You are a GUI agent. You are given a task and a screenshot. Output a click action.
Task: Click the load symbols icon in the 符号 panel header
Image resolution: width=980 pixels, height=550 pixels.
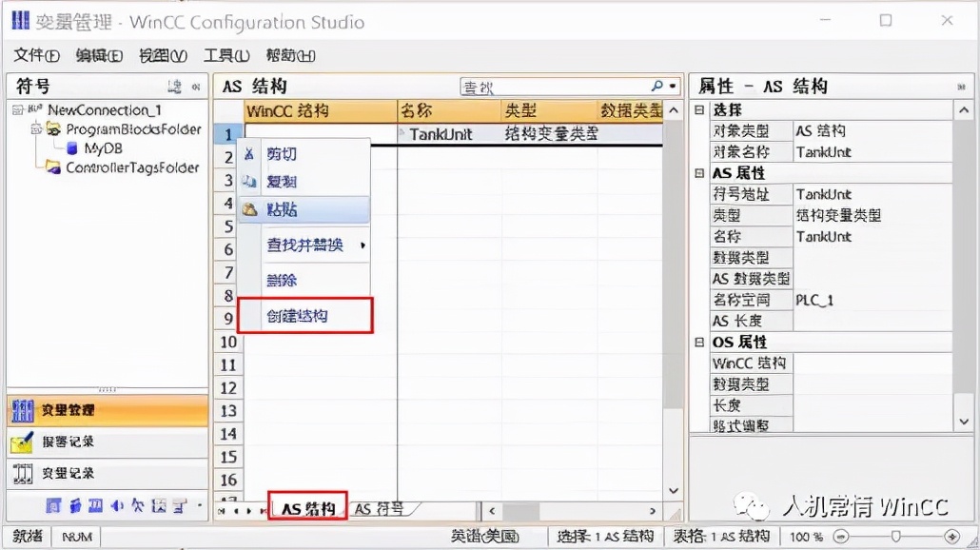[174, 86]
